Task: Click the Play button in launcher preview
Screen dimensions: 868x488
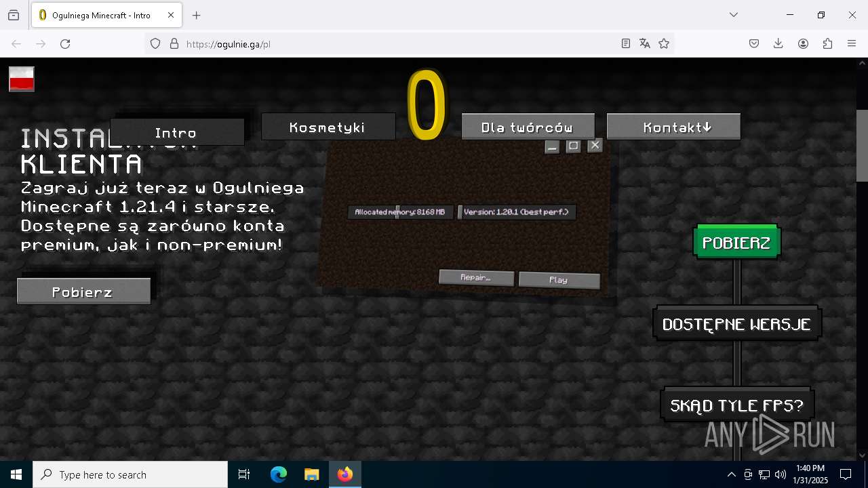Action: point(559,280)
